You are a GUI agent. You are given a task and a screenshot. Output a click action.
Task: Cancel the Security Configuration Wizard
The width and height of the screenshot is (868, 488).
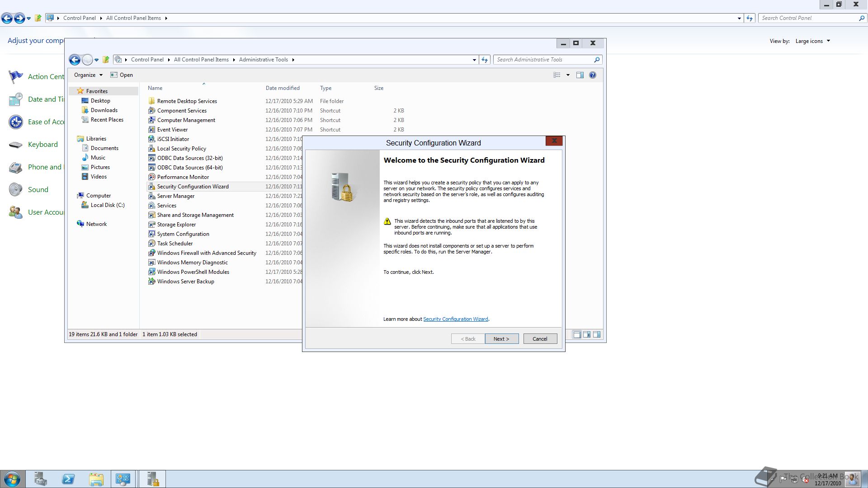pos(540,339)
